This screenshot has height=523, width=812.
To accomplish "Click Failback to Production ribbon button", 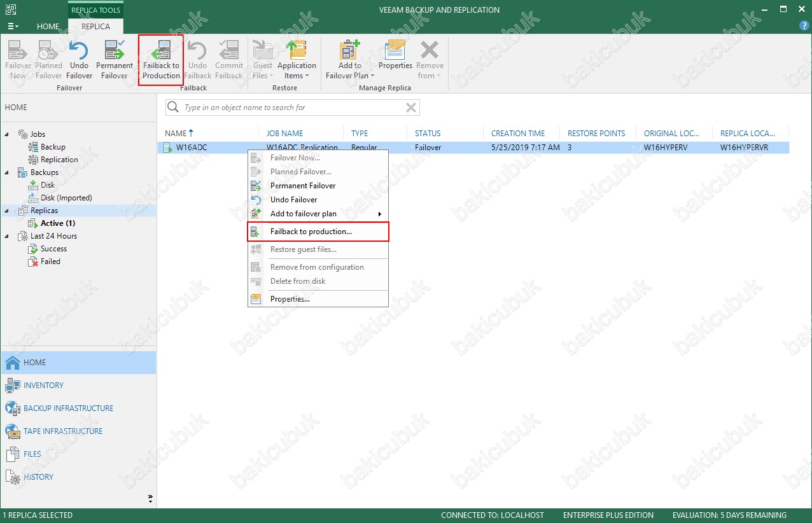I will [161, 60].
